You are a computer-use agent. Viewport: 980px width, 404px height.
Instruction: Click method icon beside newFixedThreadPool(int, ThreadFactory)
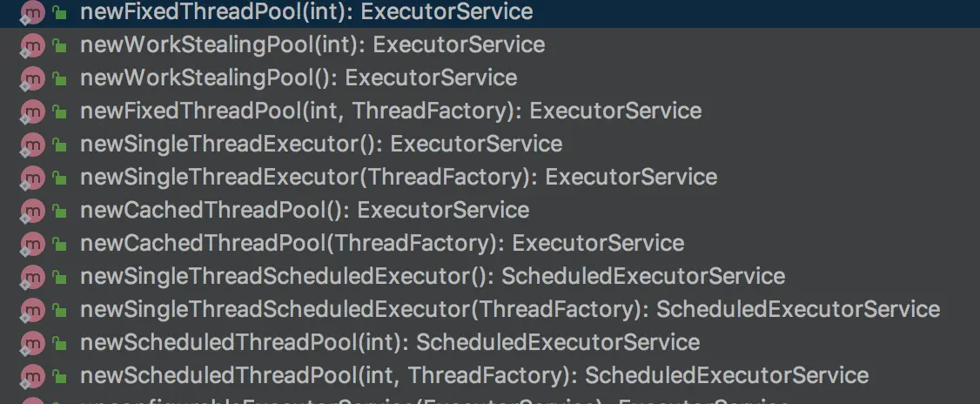pyautogui.click(x=32, y=111)
